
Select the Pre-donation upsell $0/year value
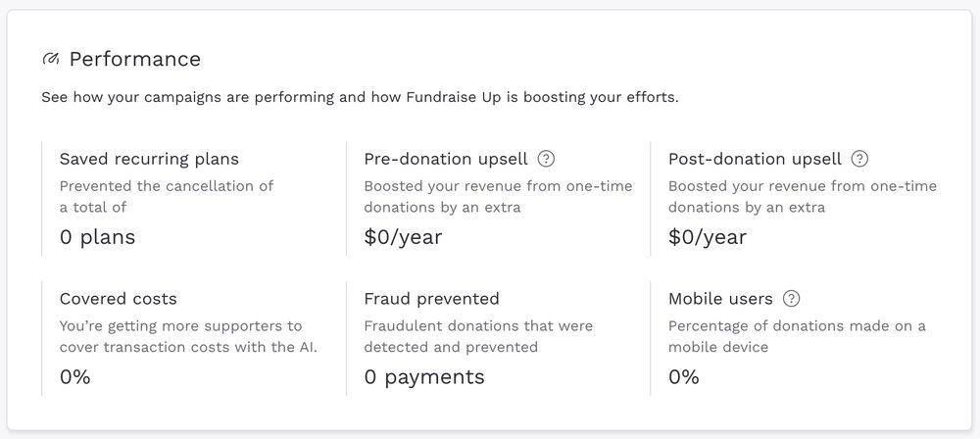click(403, 238)
